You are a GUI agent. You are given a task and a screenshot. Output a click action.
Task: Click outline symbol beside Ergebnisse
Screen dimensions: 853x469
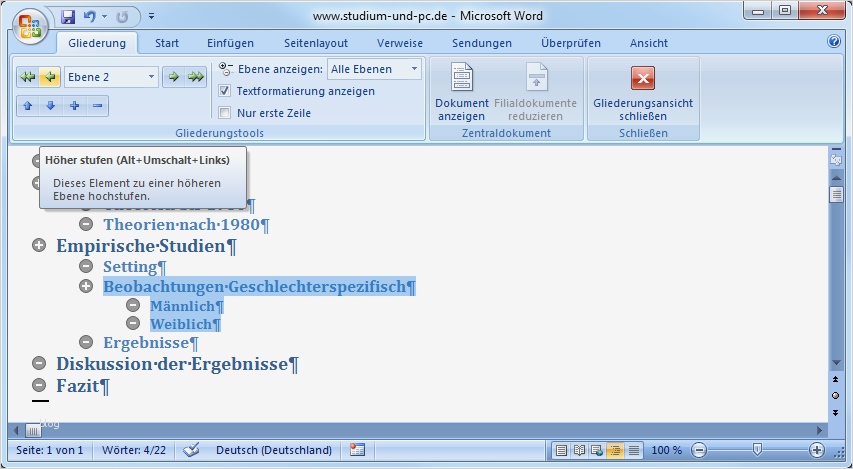pos(86,342)
